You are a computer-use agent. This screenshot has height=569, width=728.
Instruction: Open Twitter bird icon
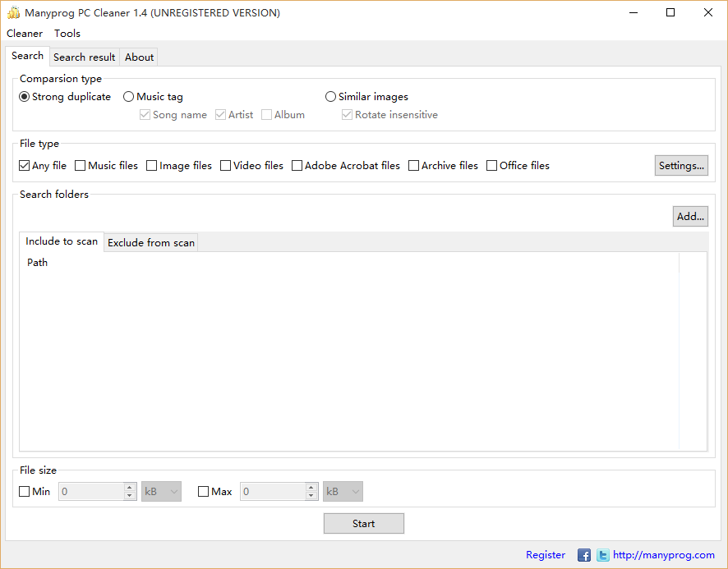click(602, 554)
